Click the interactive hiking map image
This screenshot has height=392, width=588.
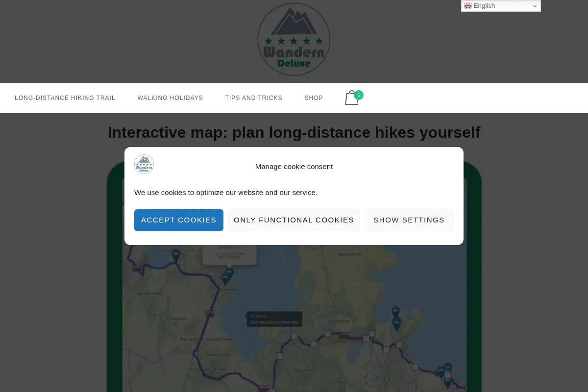pyautogui.click(x=294, y=277)
